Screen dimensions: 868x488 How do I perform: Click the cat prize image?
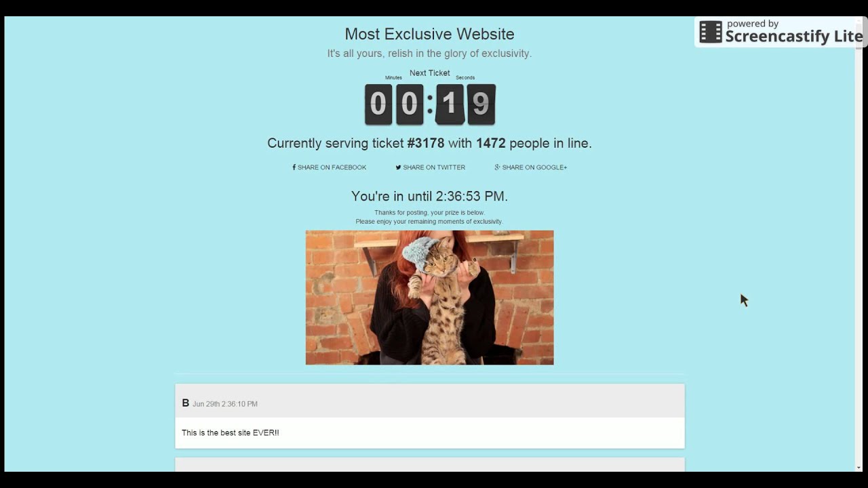[x=429, y=298]
